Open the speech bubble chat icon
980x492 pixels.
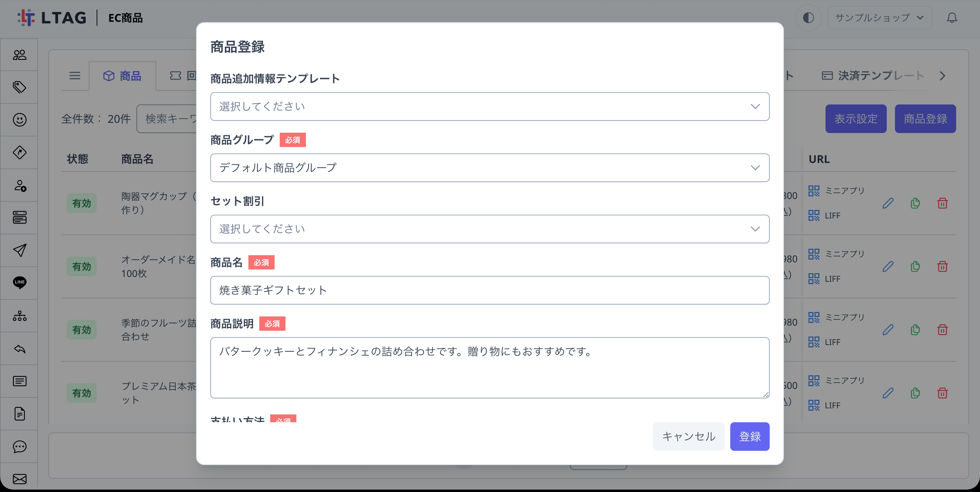pos(19,446)
